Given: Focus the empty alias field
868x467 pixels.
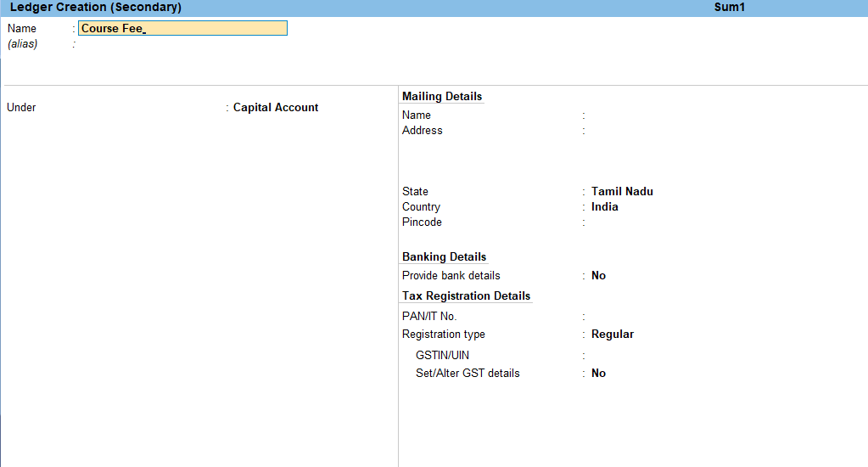Looking at the screenshot, I should click(182, 44).
